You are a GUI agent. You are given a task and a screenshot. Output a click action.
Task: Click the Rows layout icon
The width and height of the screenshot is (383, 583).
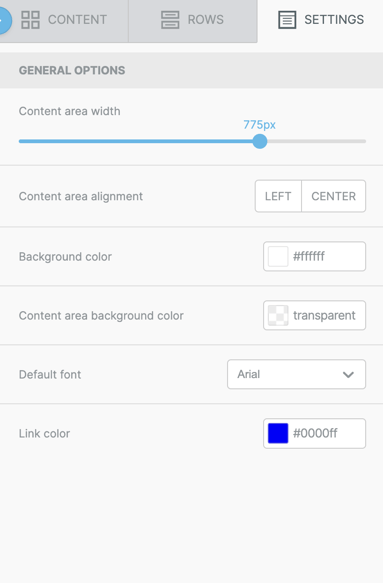coord(170,20)
